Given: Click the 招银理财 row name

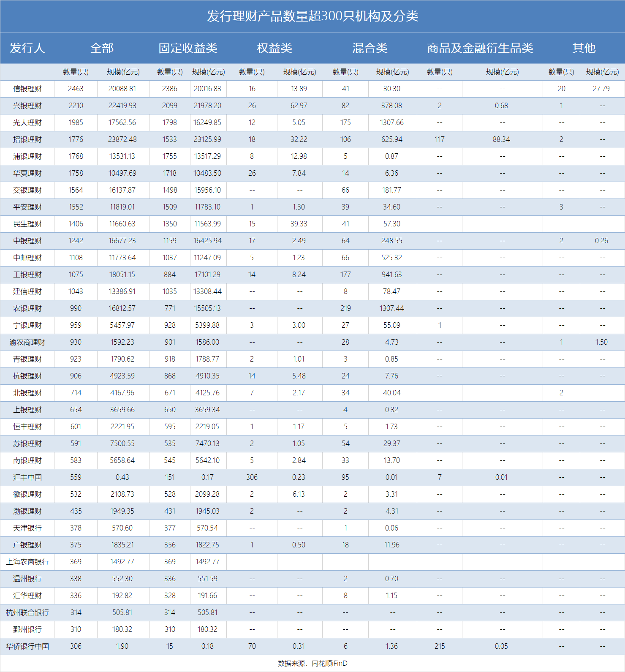Looking at the screenshot, I should [x=27, y=139].
